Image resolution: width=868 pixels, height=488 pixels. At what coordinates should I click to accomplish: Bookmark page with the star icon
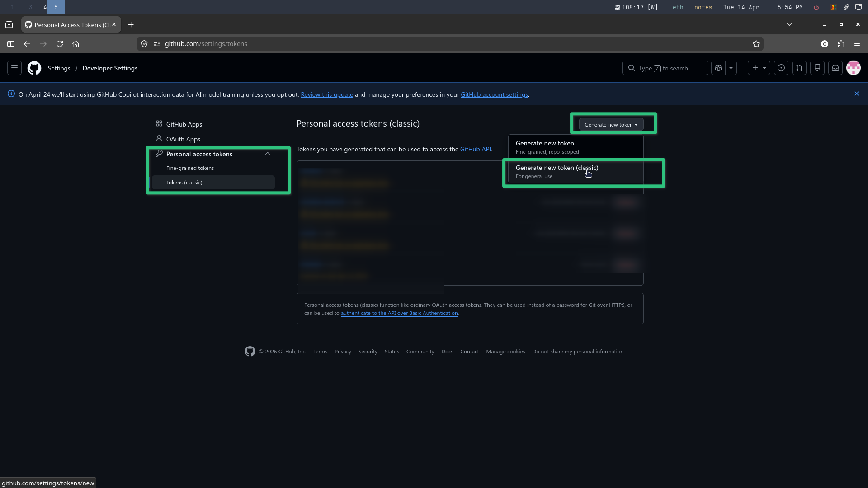(x=756, y=44)
